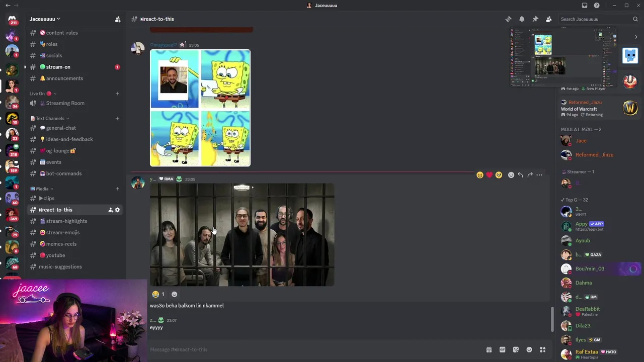Image resolution: width=644 pixels, height=362 pixels.
Task: Open the jail cell group image attachment
Action: [x=242, y=235]
